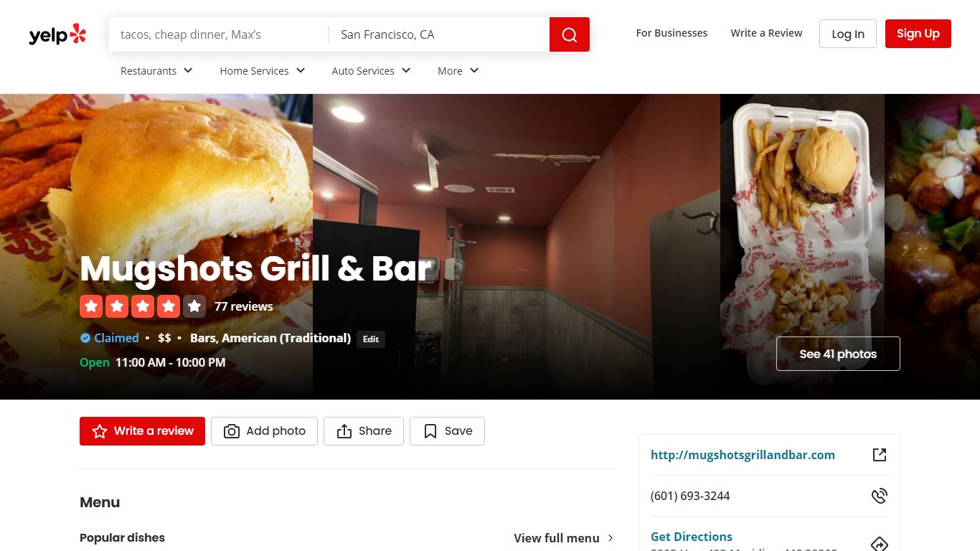Click the Claimed link

(x=116, y=338)
